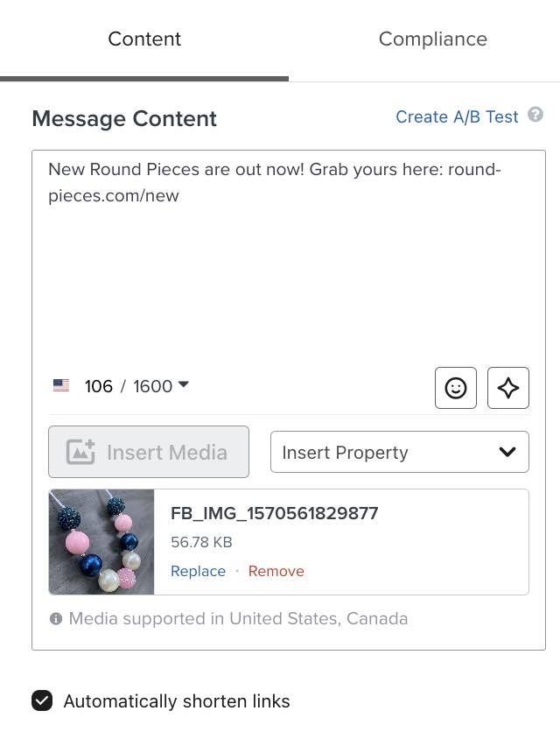Click the AI sparkle generate icon
560x739 pixels.
(508, 388)
